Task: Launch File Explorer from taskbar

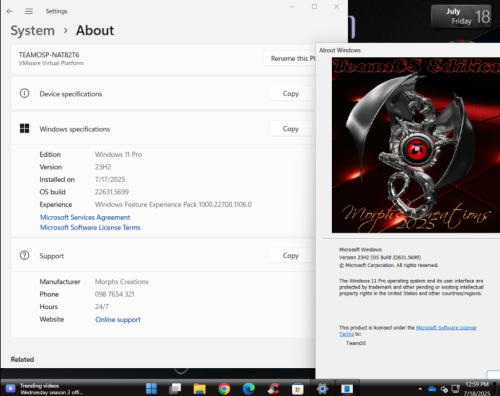Action: tap(200, 388)
